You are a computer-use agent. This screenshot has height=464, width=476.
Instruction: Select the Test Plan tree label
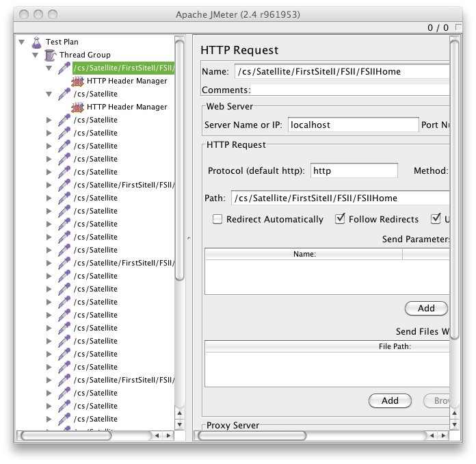coord(62,42)
